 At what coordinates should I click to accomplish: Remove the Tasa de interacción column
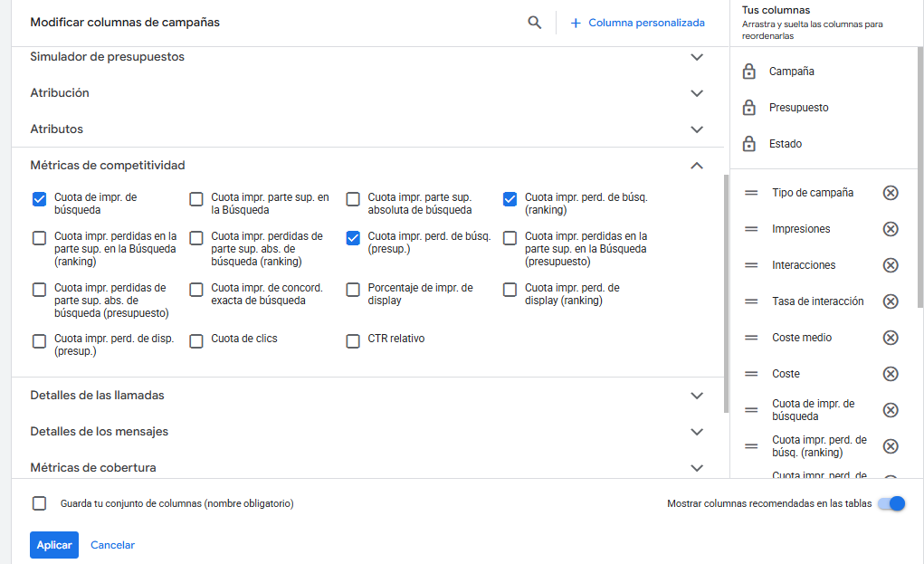tap(891, 301)
